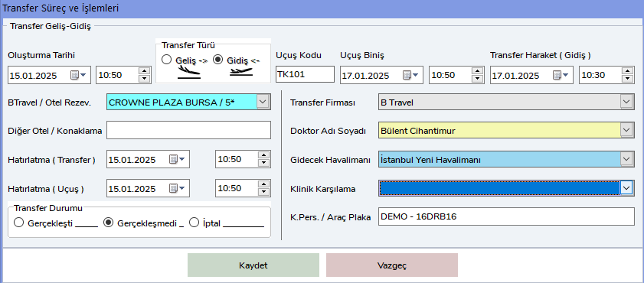Decrease Transfer Haraket time with down arrow

click(x=627, y=80)
